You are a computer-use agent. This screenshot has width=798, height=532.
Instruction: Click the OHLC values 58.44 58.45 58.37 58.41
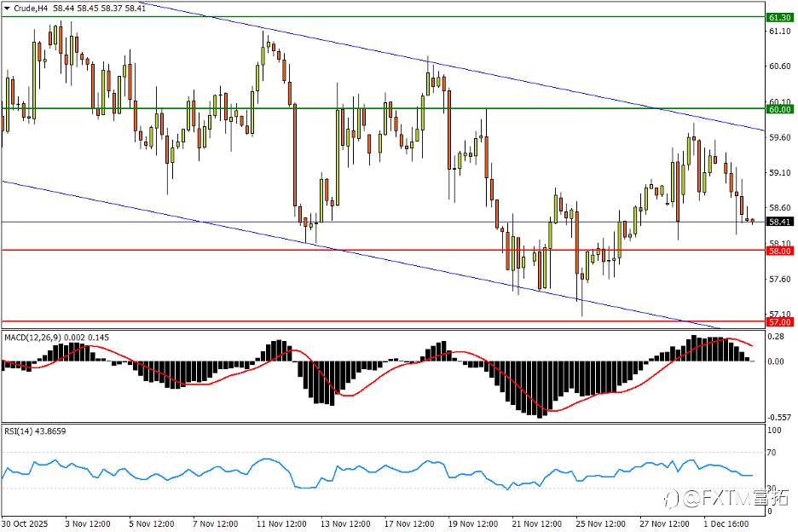coord(99,9)
